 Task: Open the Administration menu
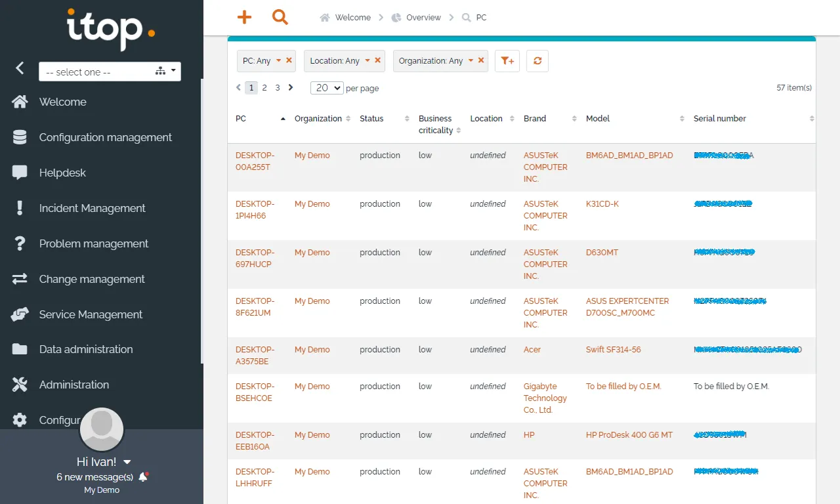74,385
